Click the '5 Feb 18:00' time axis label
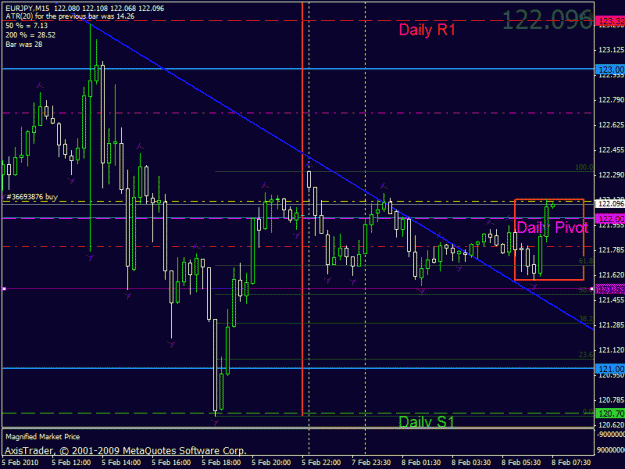This screenshot has width=625, height=469. click(221, 463)
